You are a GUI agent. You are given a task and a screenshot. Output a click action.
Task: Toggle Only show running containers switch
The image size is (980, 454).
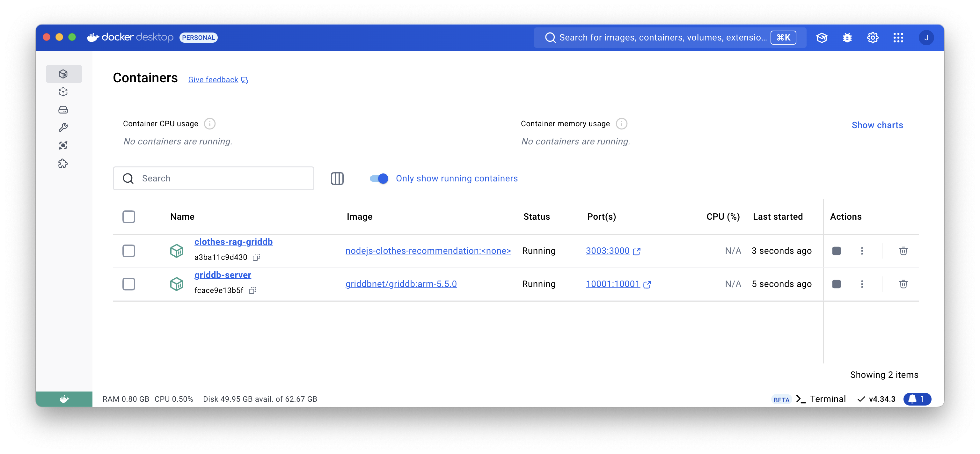[x=379, y=179]
